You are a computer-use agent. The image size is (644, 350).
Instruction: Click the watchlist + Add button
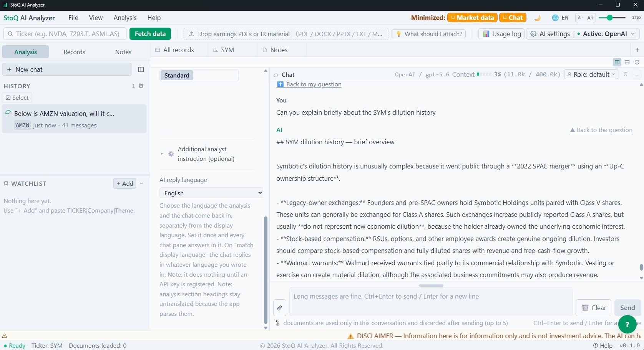(125, 183)
